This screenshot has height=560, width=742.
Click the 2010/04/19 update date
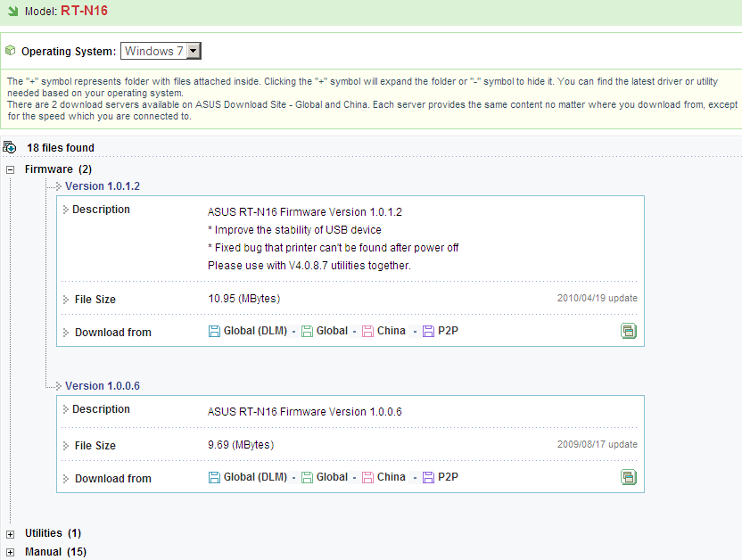coord(598,298)
